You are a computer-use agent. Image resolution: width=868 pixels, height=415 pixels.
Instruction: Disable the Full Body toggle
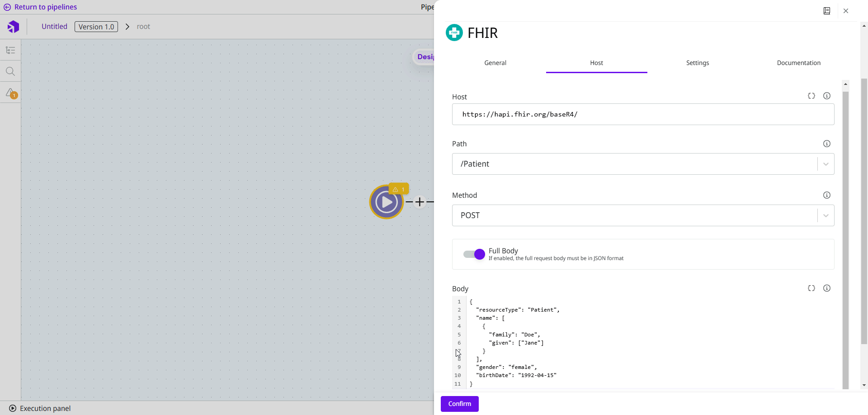point(474,254)
